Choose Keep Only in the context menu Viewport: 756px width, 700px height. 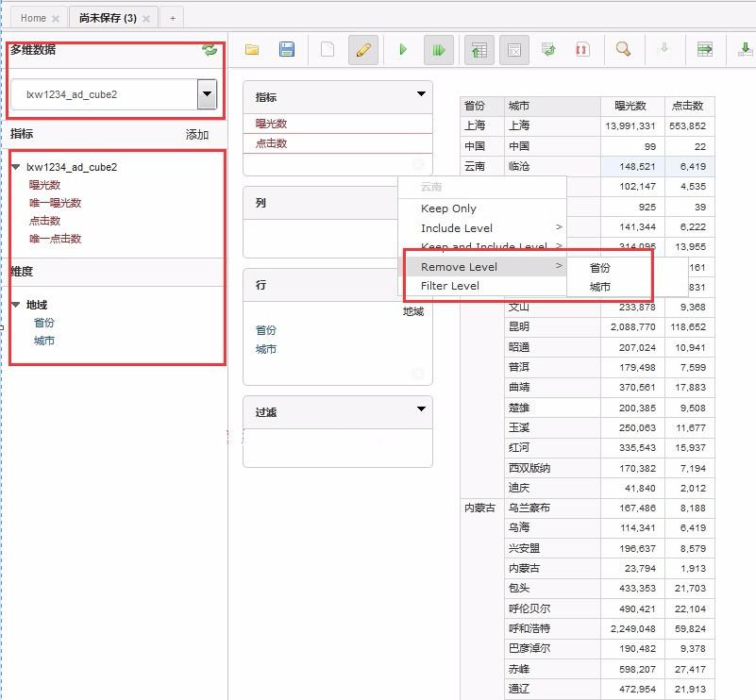[448, 208]
